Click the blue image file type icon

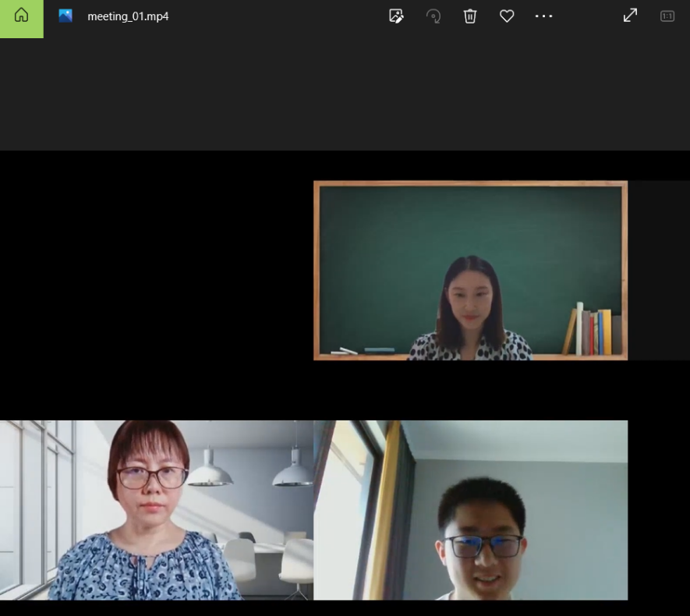pos(65,16)
